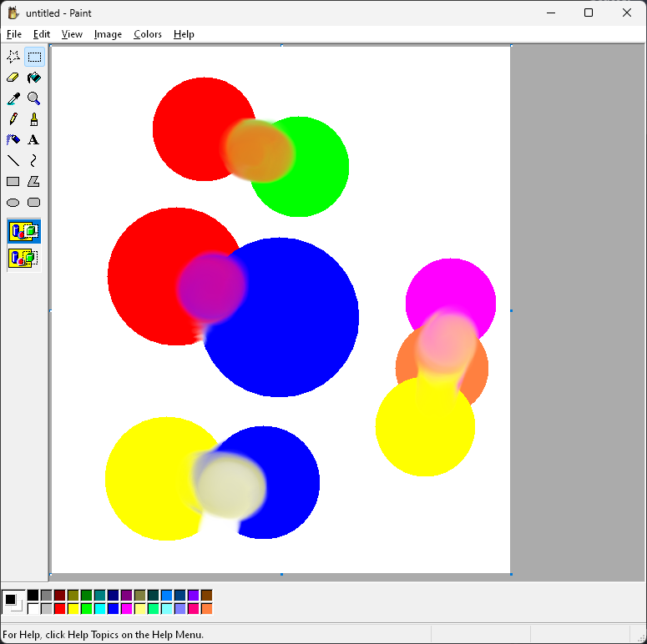The width and height of the screenshot is (647, 644).
Task: Open the Colors menu
Action: [147, 34]
